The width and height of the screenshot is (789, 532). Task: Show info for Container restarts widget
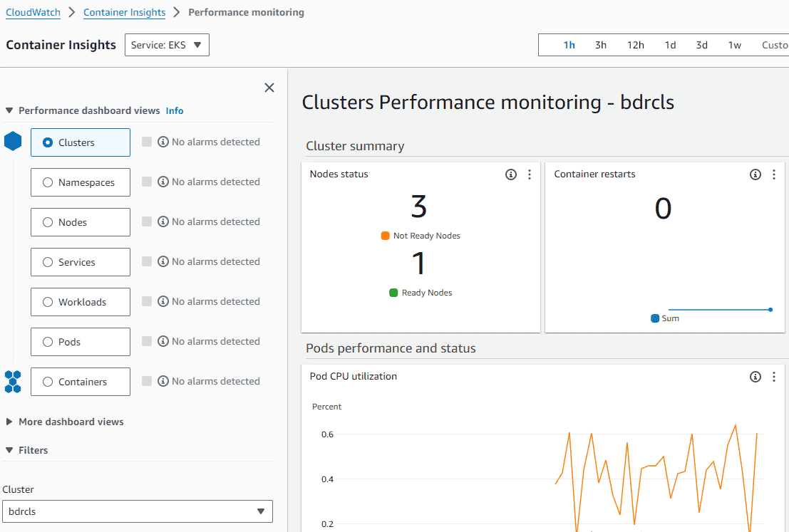click(x=756, y=174)
